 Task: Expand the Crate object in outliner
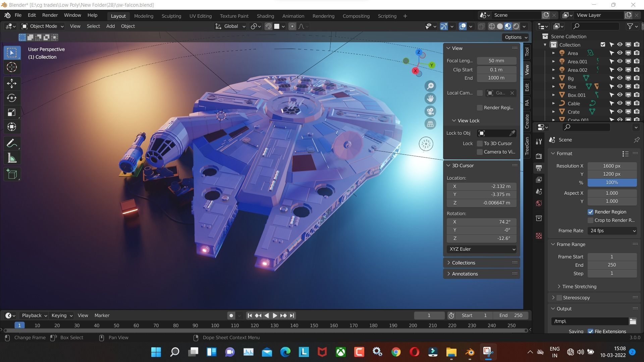[x=553, y=112]
